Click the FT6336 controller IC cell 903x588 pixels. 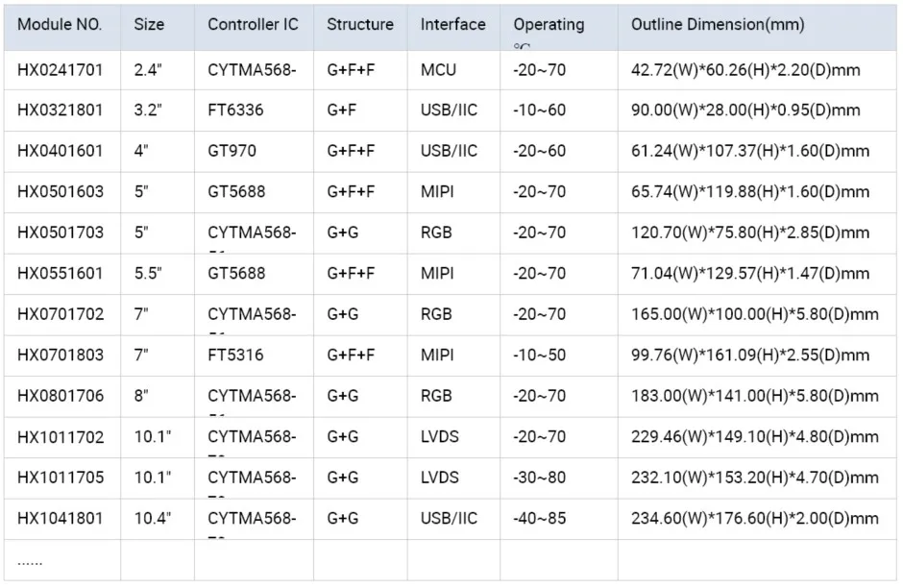point(235,110)
